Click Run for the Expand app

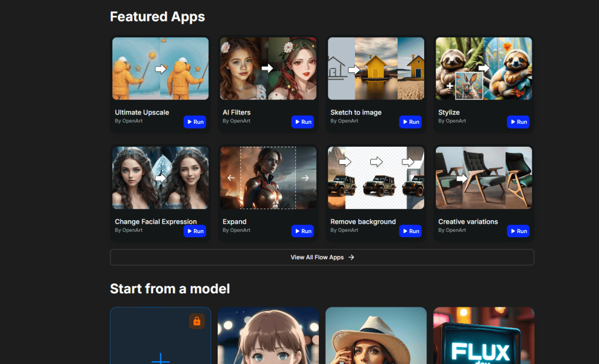pos(302,231)
